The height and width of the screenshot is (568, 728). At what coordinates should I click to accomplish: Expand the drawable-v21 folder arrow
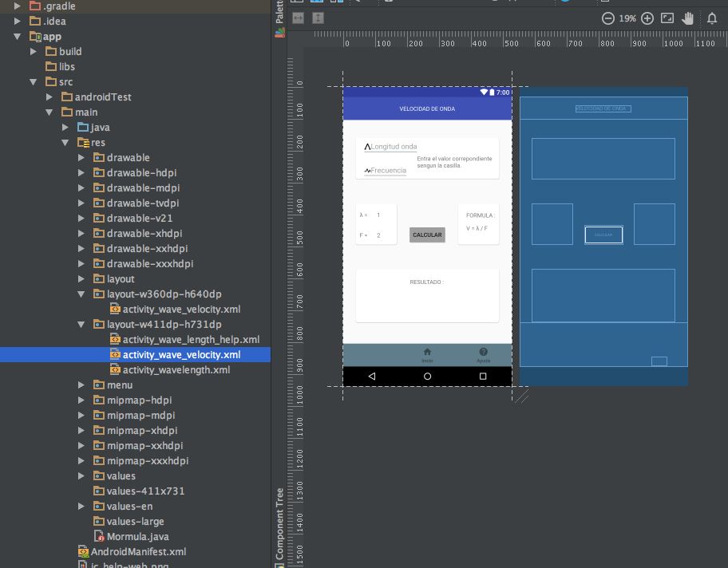click(x=81, y=218)
